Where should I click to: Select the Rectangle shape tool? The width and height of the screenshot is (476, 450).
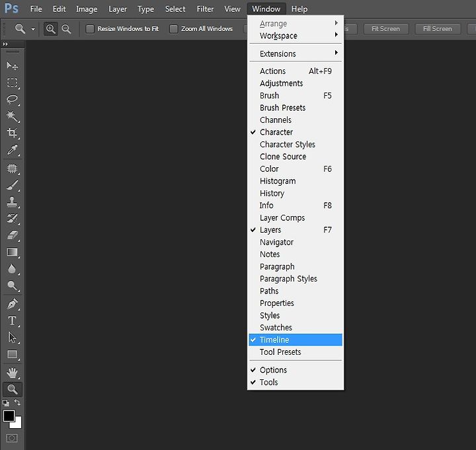12,354
